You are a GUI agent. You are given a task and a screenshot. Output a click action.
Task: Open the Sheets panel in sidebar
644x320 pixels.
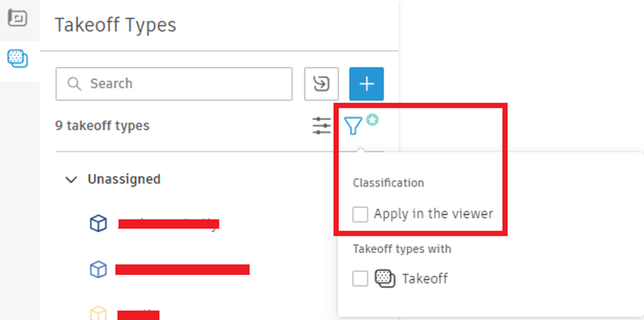pyautogui.click(x=18, y=18)
